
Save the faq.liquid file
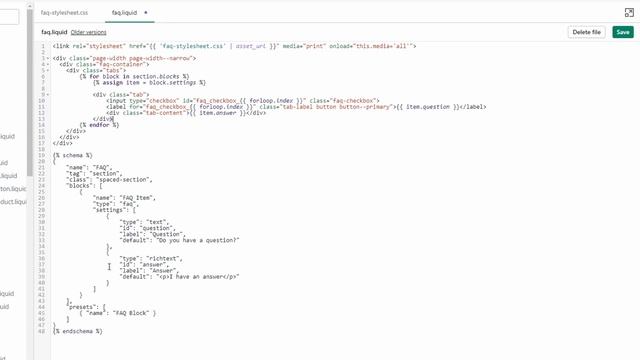coord(623,32)
